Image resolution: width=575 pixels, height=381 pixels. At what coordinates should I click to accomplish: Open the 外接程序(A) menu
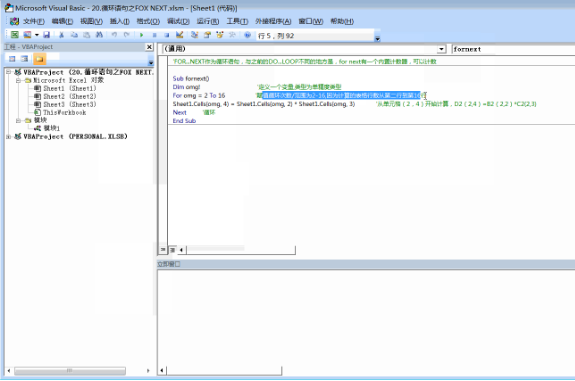(273, 21)
